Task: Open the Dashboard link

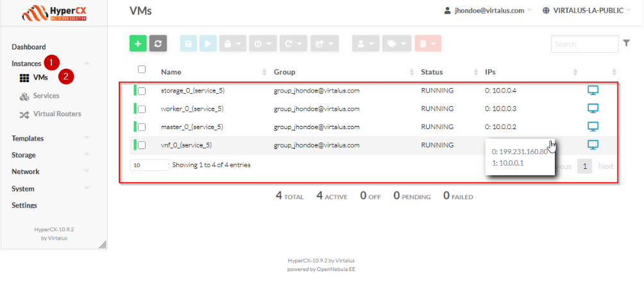Action: click(29, 47)
